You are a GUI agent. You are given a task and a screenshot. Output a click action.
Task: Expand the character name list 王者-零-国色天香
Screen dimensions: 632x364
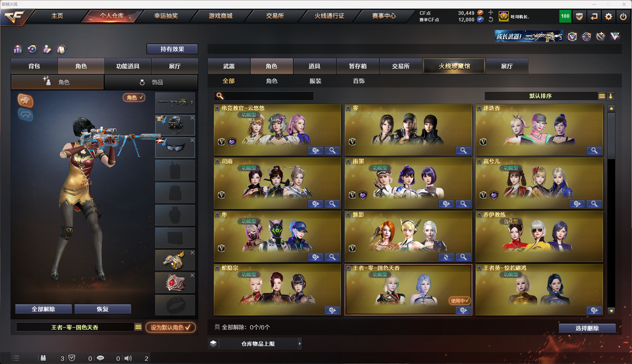pos(138,327)
